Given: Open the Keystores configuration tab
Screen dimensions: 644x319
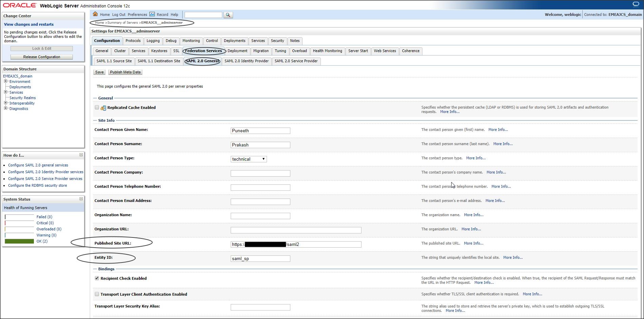Looking at the screenshot, I should (x=159, y=51).
